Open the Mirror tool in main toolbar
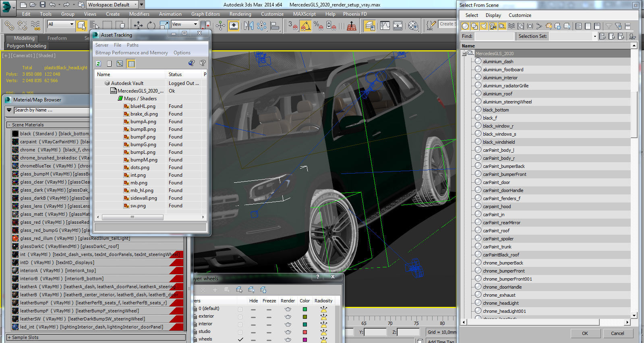Screen dimensions: 644x343 point(248,26)
